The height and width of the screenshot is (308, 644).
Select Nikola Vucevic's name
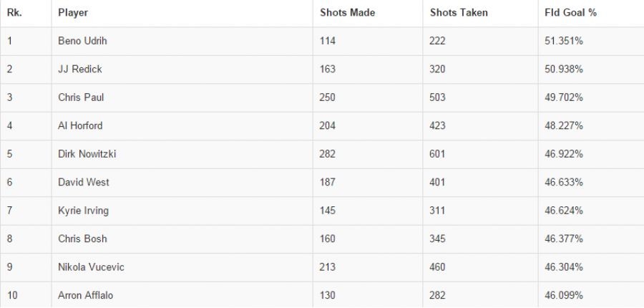(x=91, y=267)
